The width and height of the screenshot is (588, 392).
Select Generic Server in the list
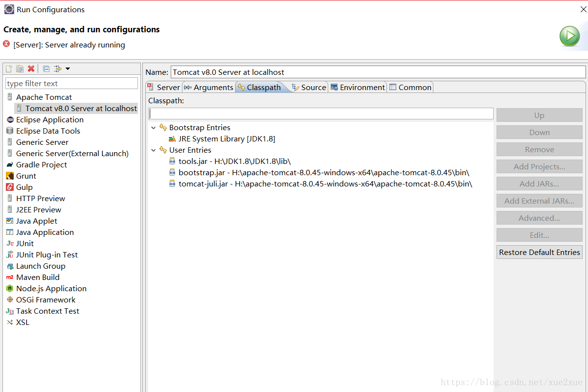tap(42, 142)
